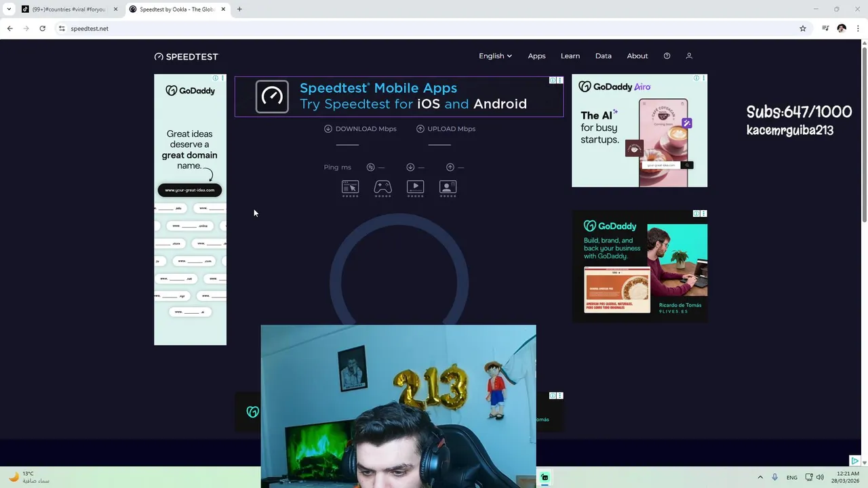Switch to the TikTok #countries tab
This screenshot has width=868, height=488.
coord(68,9)
